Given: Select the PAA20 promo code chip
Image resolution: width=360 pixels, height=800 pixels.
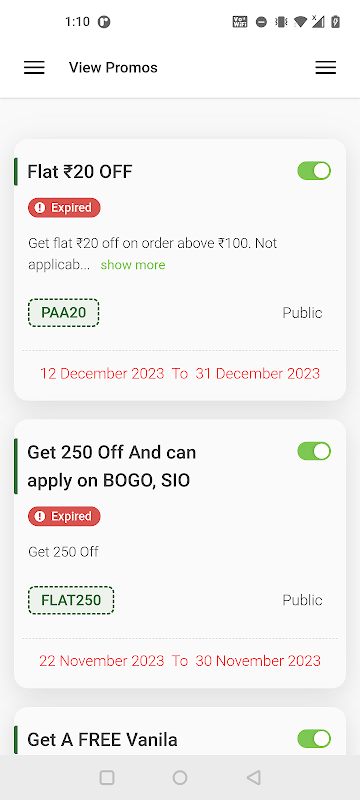Looking at the screenshot, I should pos(64,313).
